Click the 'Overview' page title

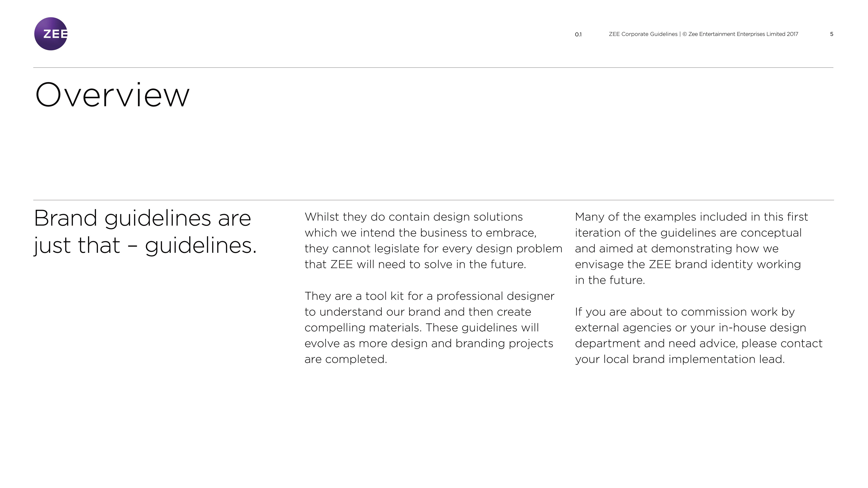pyautogui.click(x=113, y=95)
